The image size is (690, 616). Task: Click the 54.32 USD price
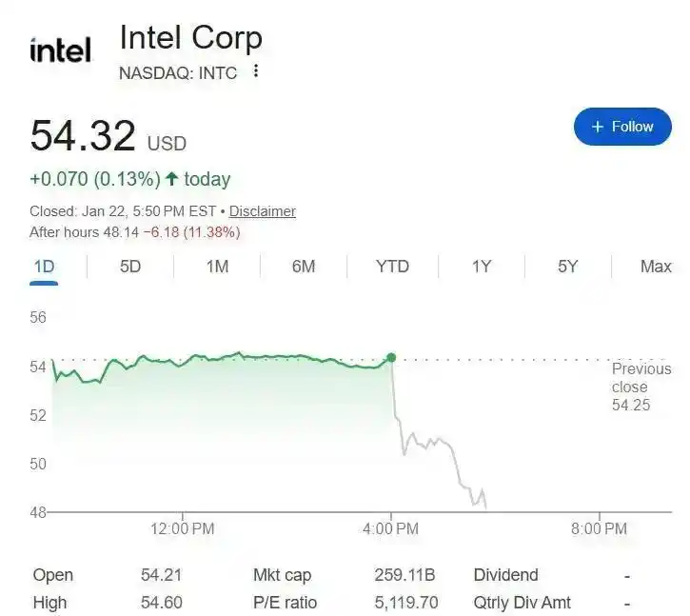coord(84,136)
